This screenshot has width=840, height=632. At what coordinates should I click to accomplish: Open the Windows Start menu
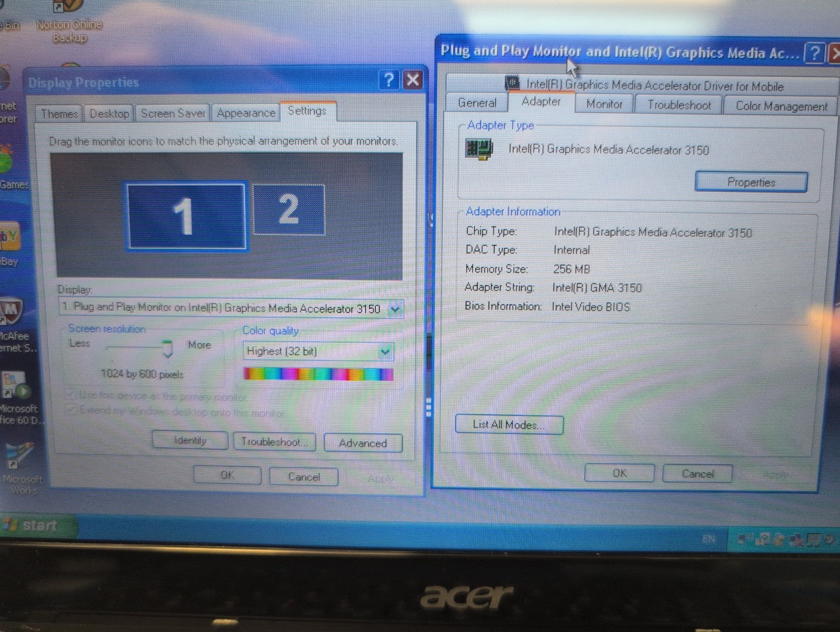click(38, 525)
